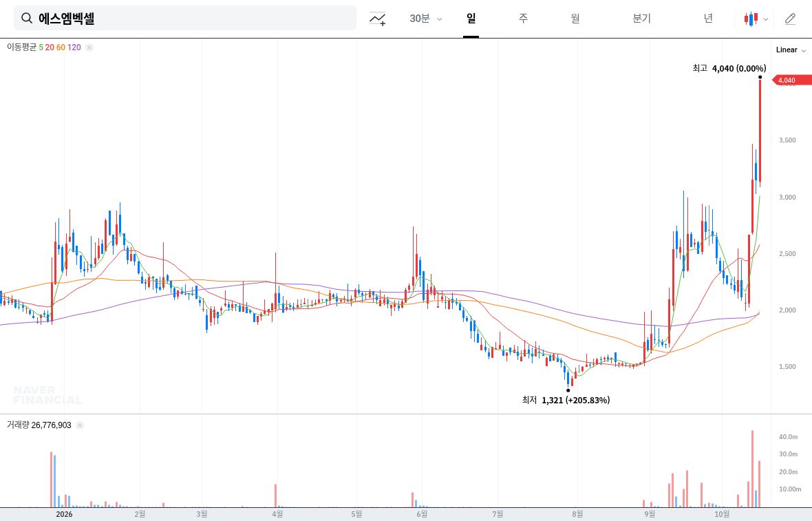Click the orange 60 moving average value
The height and width of the screenshot is (521, 812).
[x=61, y=47]
